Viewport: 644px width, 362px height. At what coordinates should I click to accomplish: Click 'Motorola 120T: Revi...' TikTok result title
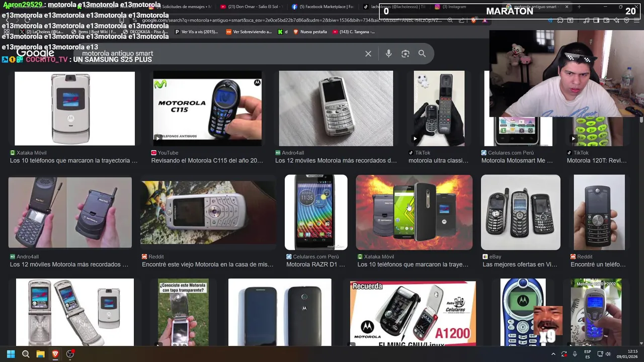click(597, 160)
